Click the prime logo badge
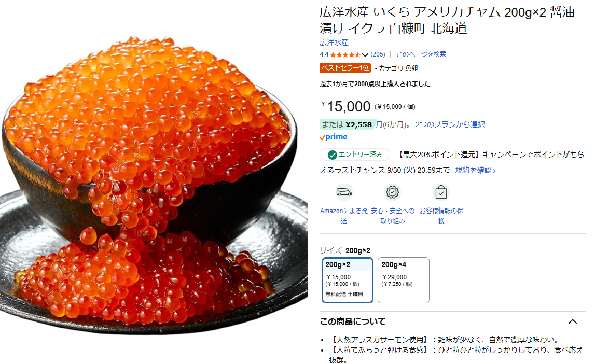The height and width of the screenshot is (364, 595). 334,137
